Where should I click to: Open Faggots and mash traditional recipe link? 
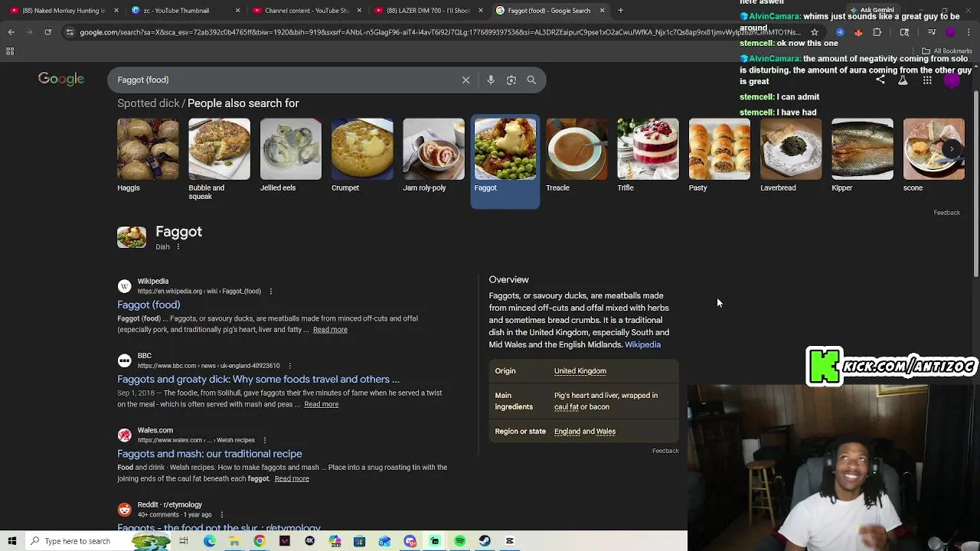[210, 454]
